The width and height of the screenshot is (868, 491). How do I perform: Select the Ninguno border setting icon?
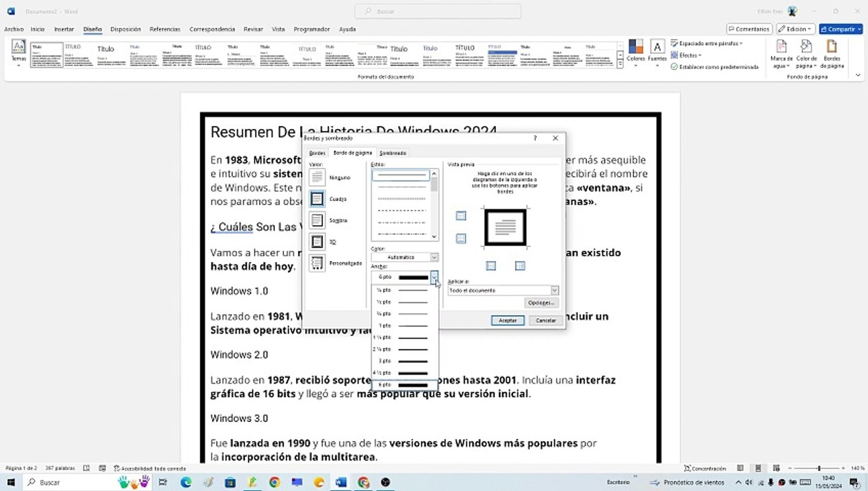[317, 177]
